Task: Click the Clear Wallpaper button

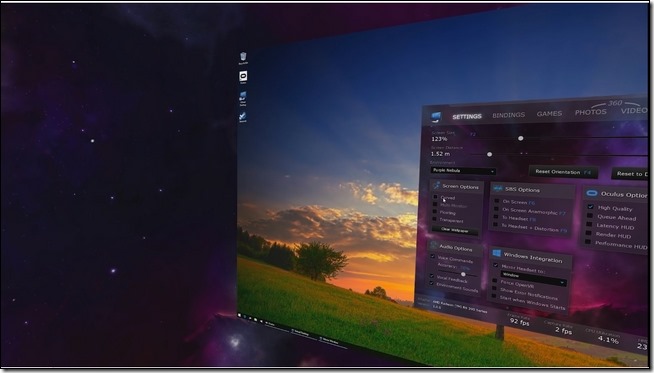Action: pos(455,230)
